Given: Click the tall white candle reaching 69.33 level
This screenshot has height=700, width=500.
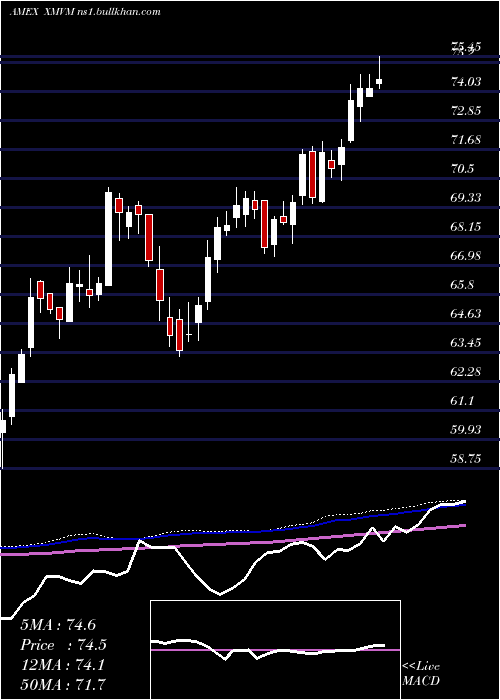Looking at the screenshot, I should coord(108,239).
